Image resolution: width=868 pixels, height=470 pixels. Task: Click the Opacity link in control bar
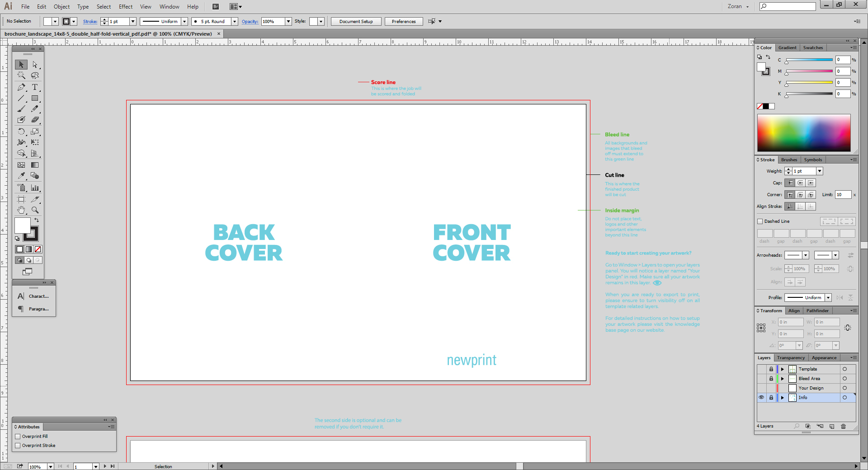pos(250,21)
